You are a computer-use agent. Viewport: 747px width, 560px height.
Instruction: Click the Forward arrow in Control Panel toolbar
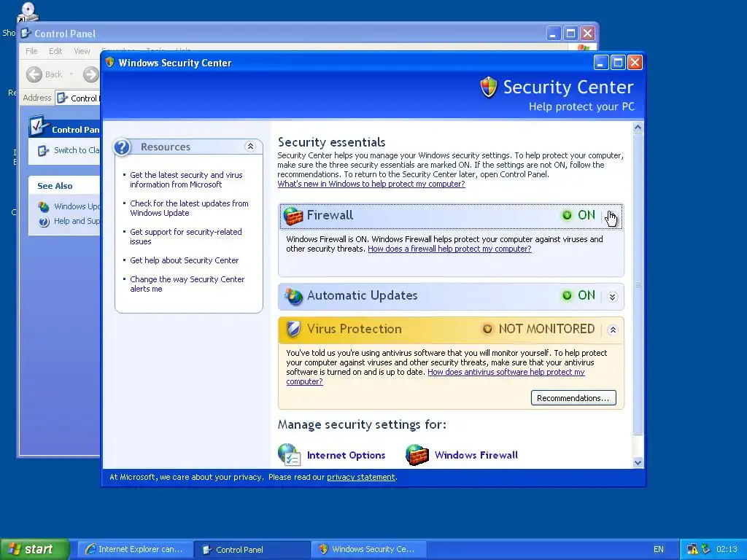(90, 74)
